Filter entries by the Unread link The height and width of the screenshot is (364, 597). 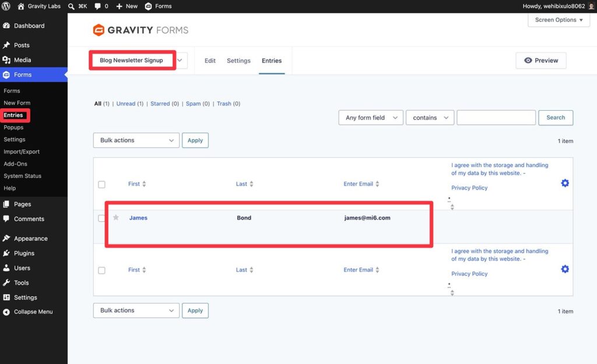pos(126,104)
